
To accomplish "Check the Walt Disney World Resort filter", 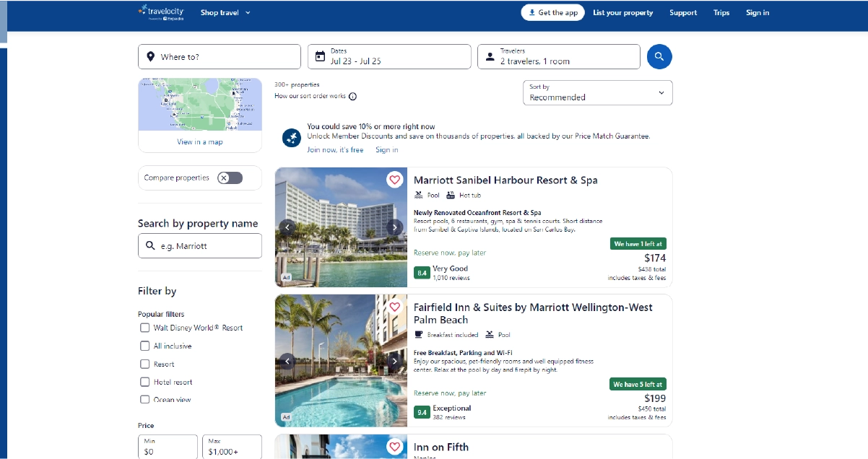I will (144, 328).
